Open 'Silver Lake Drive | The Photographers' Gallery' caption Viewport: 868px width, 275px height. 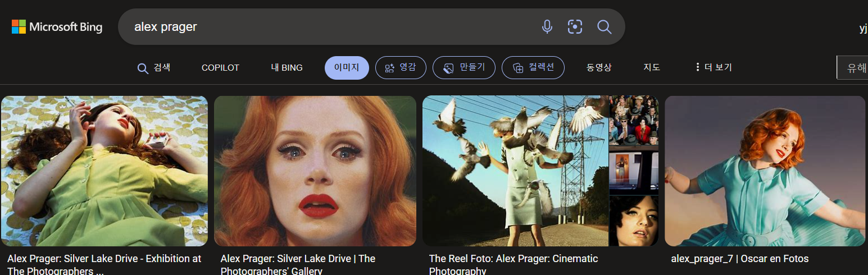tap(298, 264)
